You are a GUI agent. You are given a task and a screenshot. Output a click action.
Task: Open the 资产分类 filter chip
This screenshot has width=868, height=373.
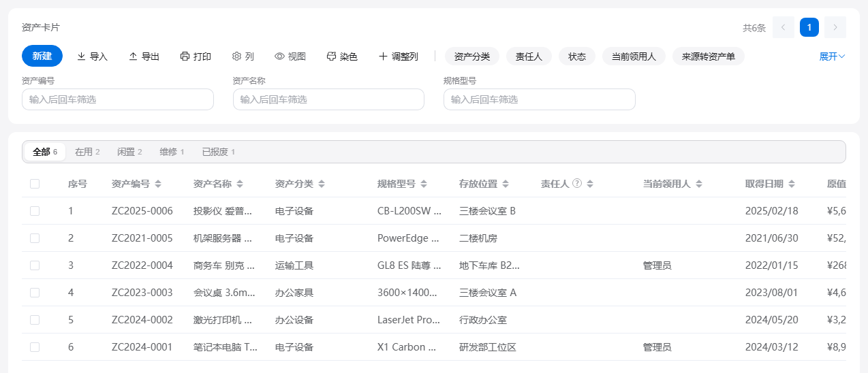pyautogui.click(x=472, y=56)
